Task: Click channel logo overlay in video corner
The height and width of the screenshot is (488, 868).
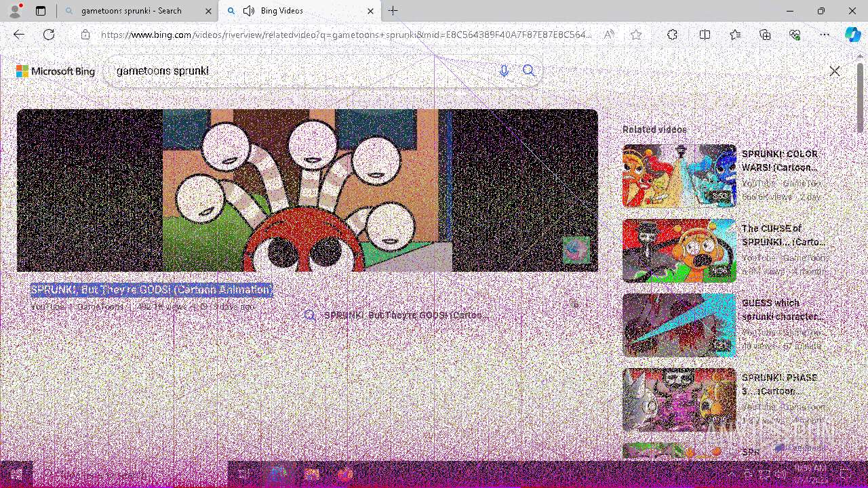Action: [576, 250]
